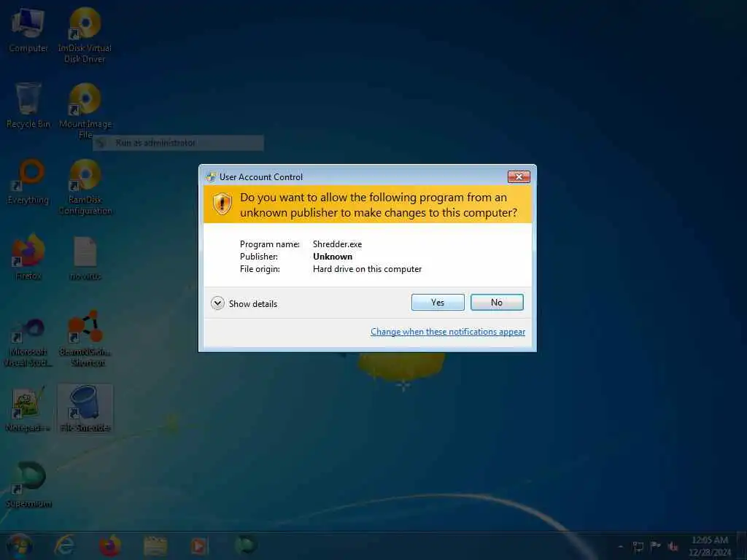Click the Shredder.exe program name text

(337, 244)
